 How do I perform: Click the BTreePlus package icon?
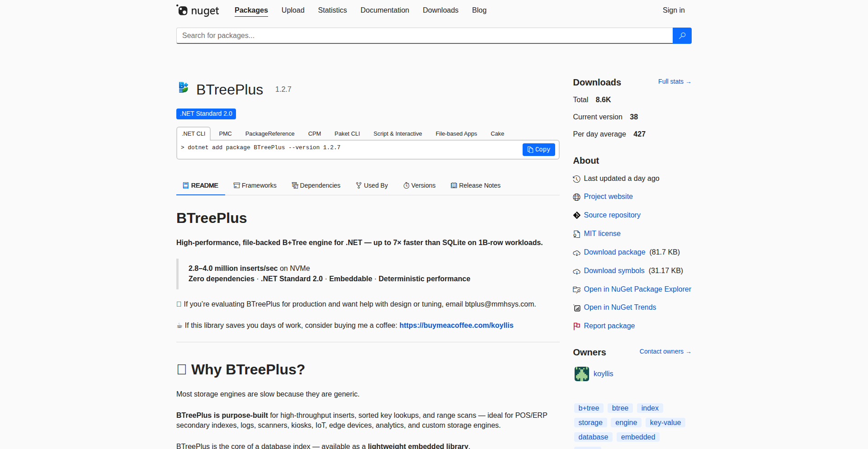pos(183,87)
